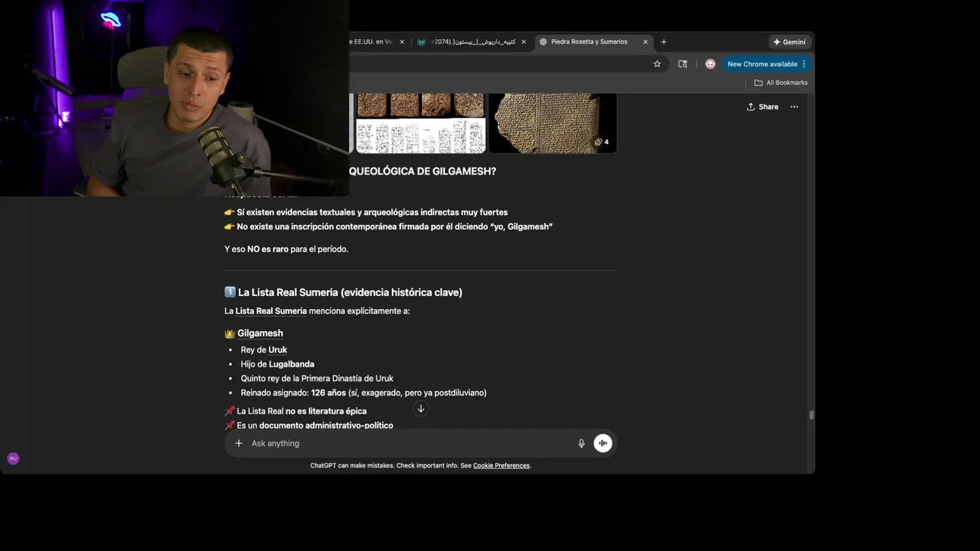The width and height of the screenshot is (980, 551).
Task: Focus the 'Ask anything' input field
Action: click(x=410, y=443)
